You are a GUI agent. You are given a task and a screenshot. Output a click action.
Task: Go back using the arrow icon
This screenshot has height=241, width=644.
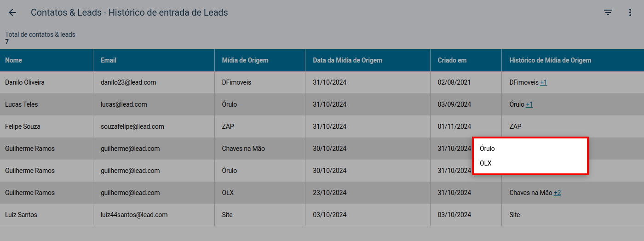12,13
